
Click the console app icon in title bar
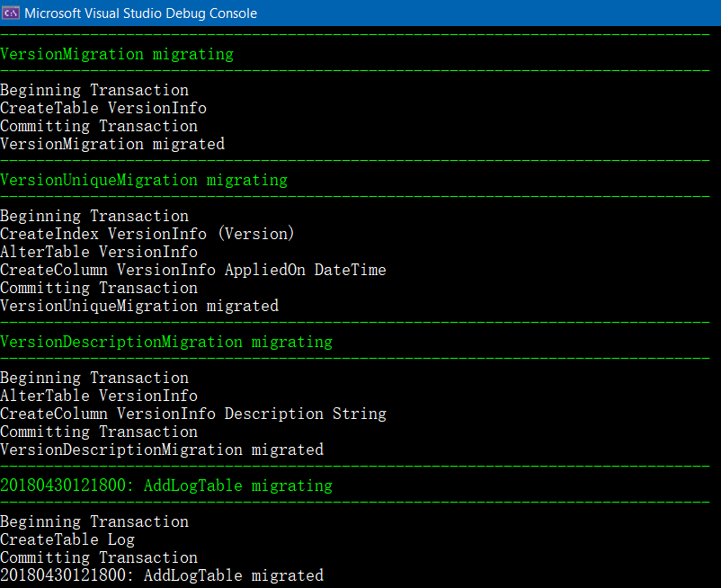[x=11, y=13]
